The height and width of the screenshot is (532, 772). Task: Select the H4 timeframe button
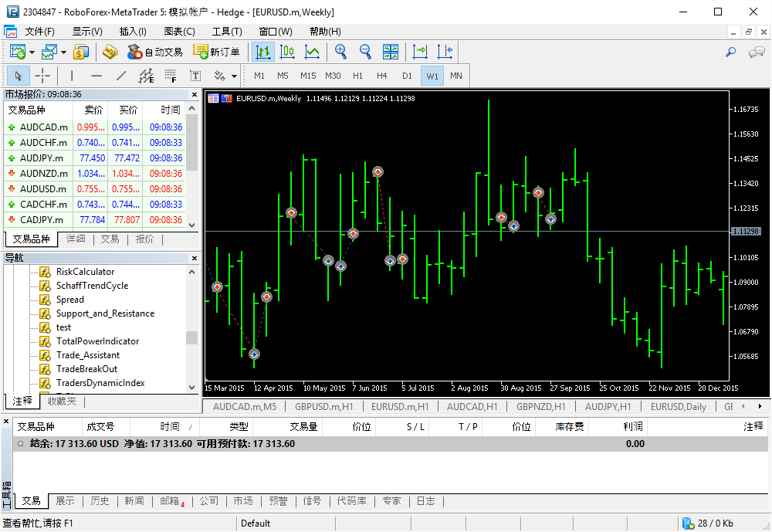tap(381, 76)
